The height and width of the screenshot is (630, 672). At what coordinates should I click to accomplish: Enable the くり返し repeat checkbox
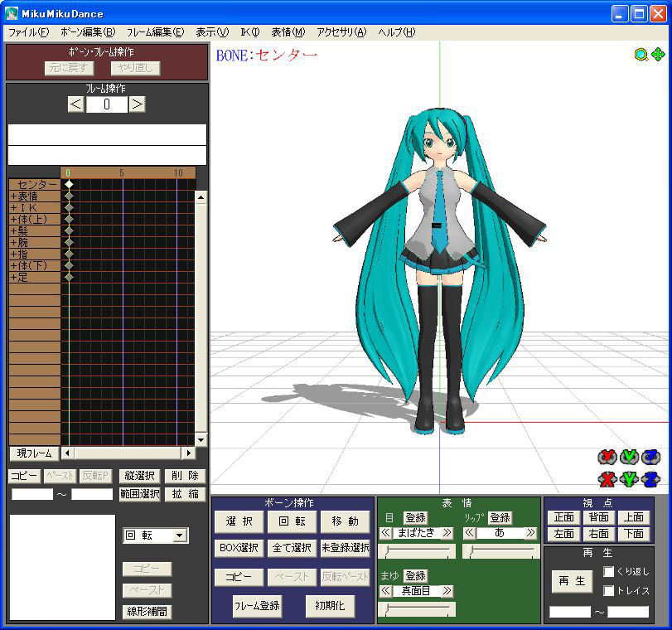[x=609, y=572]
